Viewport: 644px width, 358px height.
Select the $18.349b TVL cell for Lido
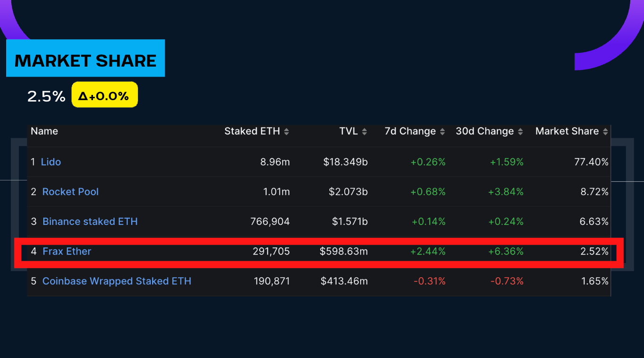click(x=345, y=162)
